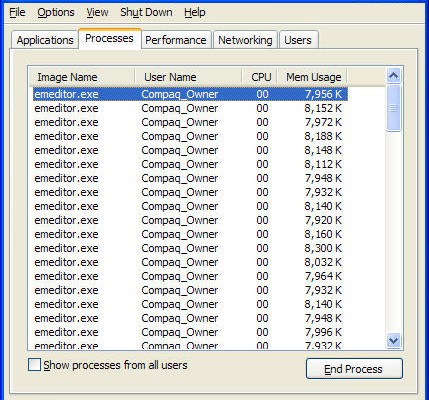The image size is (429, 400).
Task: Open the File menu
Action: tap(17, 12)
